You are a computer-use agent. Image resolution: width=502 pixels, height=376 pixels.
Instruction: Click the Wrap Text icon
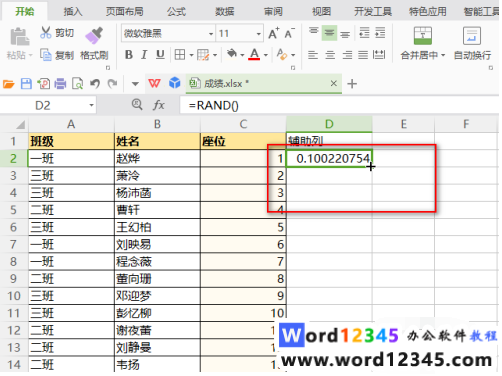point(472,36)
